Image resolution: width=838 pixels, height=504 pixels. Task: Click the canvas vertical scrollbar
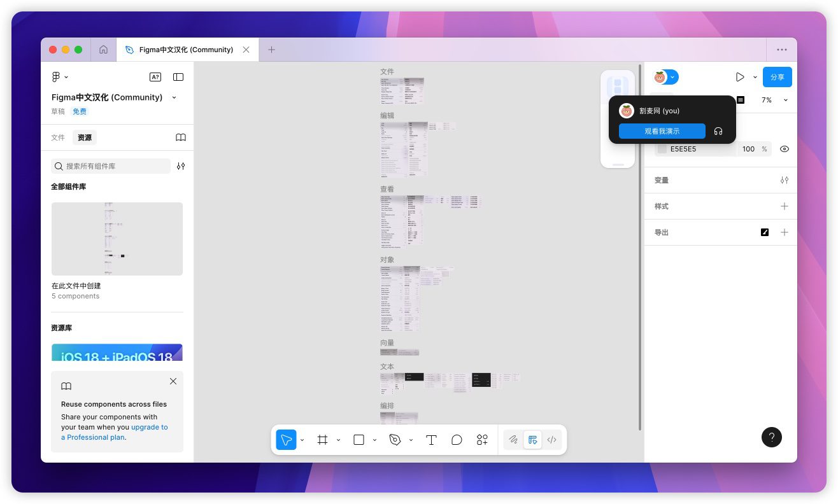(640, 246)
